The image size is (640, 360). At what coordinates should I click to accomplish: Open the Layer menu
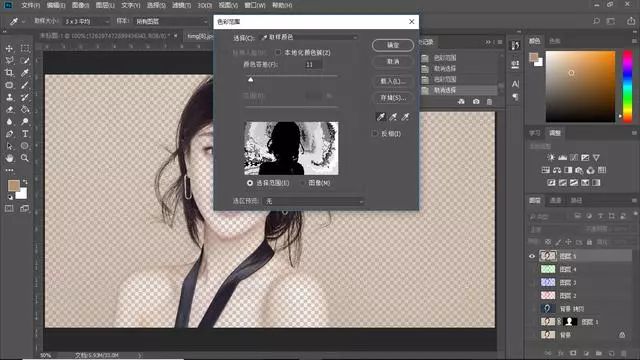point(105,5)
